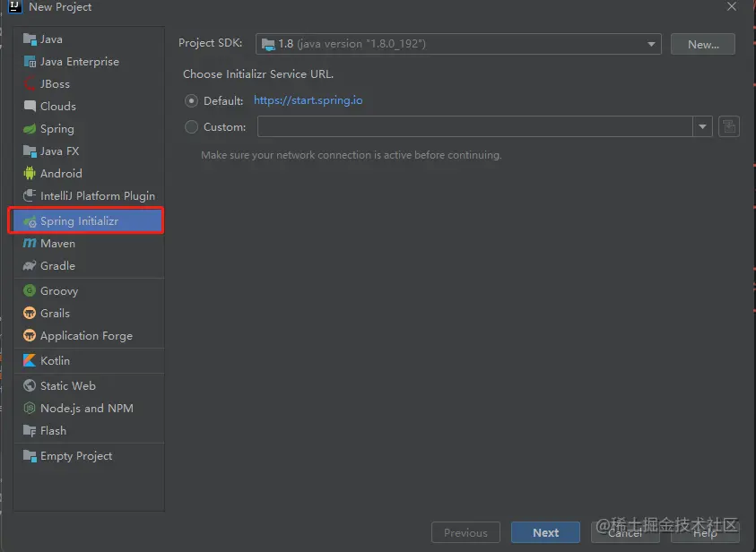Viewport: 756px width, 552px height.
Task: Click the Clouds speech-bubble icon
Action: pos(30,106)
